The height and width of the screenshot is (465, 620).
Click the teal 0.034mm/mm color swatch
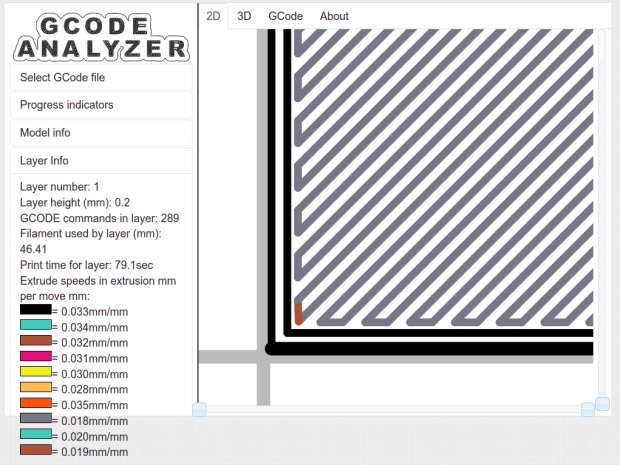[36, 325]
